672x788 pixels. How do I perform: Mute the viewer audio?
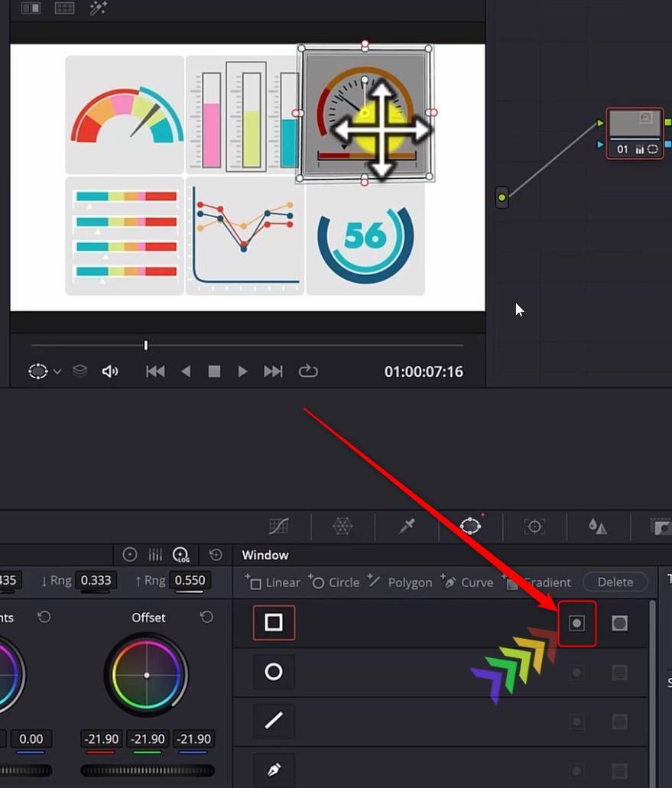pos(109,371)
